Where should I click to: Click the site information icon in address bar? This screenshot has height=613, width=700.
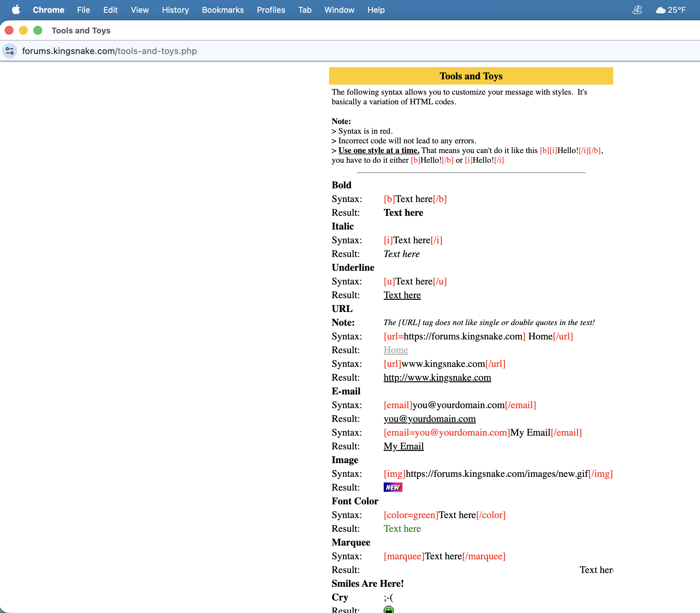coord(10,51)
